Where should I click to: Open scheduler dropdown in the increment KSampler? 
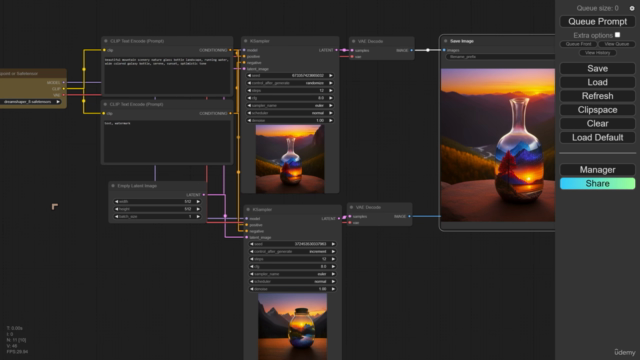[292, 281]
